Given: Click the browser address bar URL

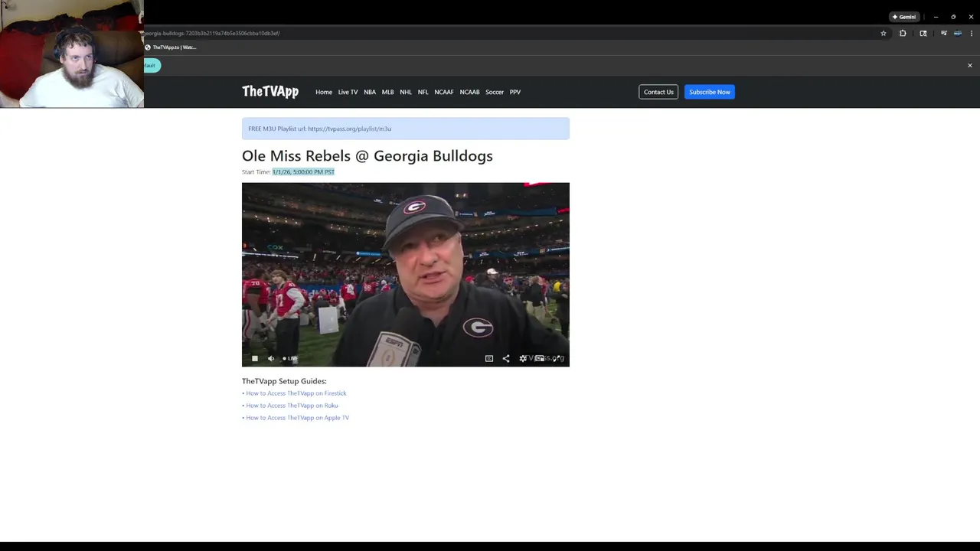Looking at the screenshot, I should coord(211,33).
